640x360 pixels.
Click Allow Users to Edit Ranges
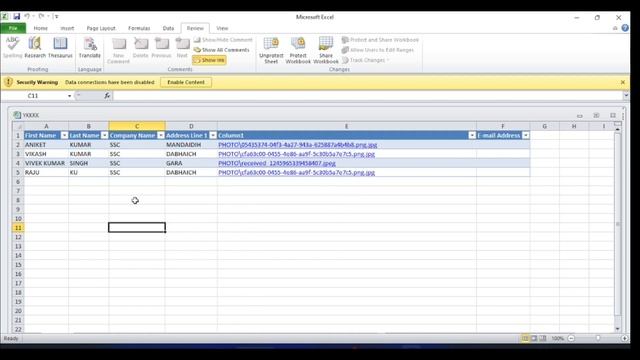pos(378,50)
